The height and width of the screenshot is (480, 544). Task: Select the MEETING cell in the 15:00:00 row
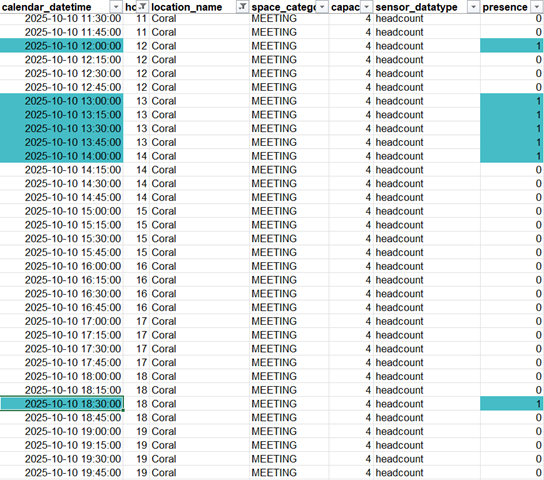pyautogui.click(x=289, y=211)
